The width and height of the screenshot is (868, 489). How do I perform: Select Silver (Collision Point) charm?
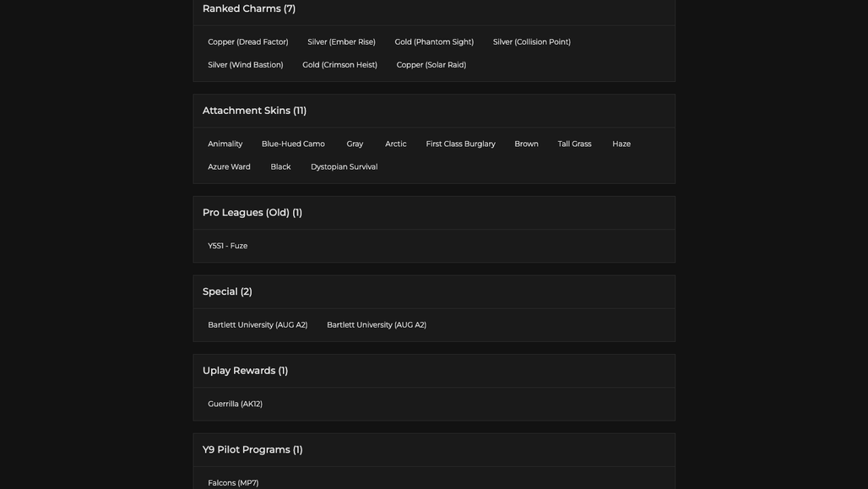pyautogui.click(x=531, y=42)
